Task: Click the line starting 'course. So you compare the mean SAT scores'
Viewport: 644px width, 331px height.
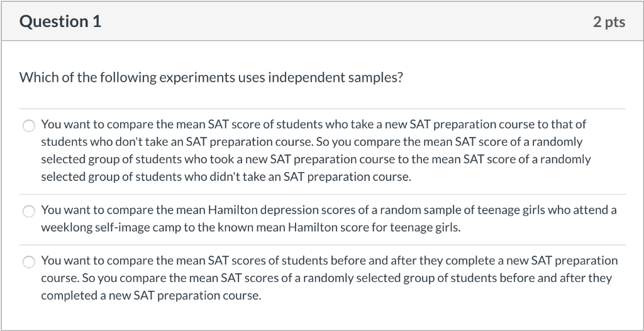Action: tap(326, 278)
